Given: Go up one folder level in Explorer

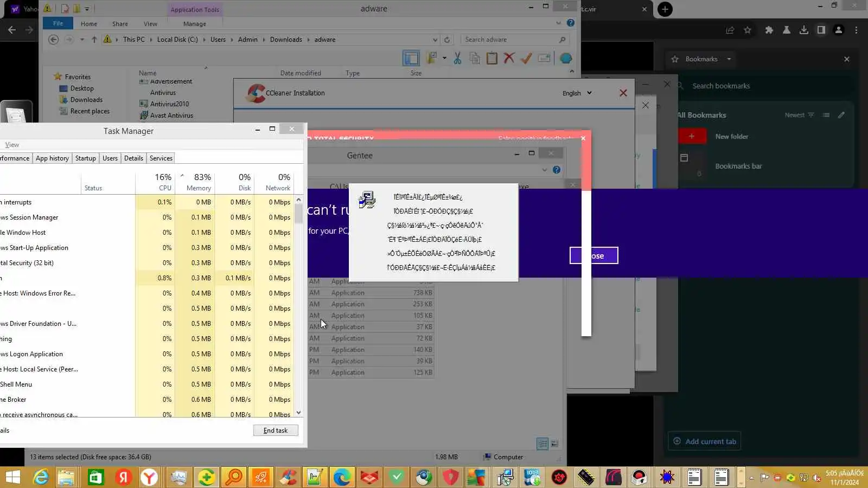Looking at the screenshot, I should coord(94,40).
